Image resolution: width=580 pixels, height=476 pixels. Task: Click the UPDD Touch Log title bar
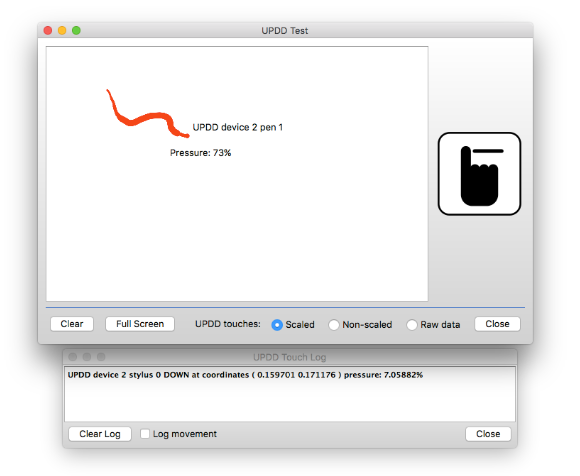(290, 357)
